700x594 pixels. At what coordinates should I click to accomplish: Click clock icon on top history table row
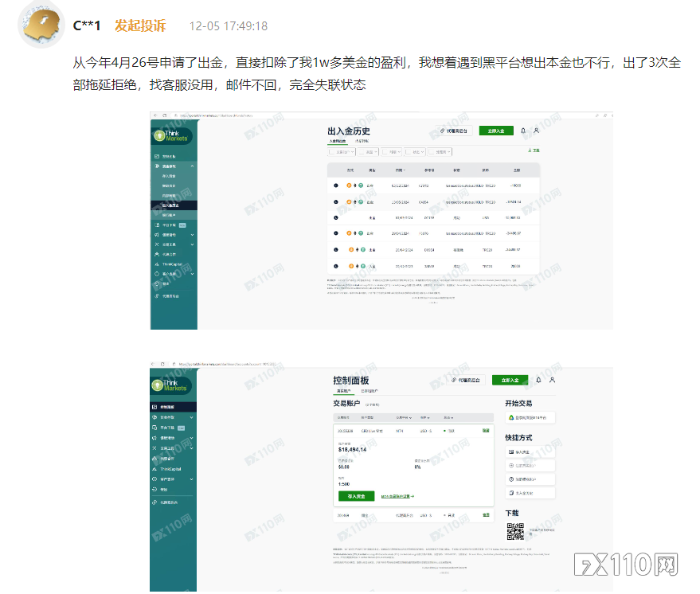pos(336,186)
